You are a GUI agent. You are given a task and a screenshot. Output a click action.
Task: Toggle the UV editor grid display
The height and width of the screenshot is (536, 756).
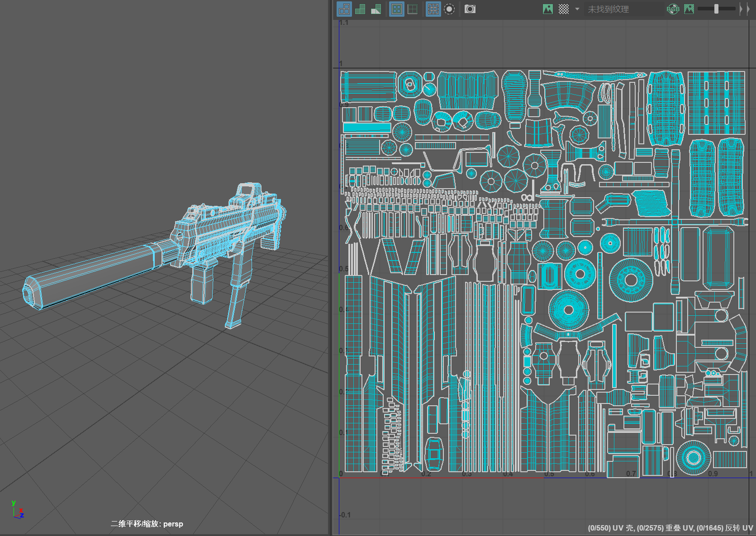pos(433,9)
